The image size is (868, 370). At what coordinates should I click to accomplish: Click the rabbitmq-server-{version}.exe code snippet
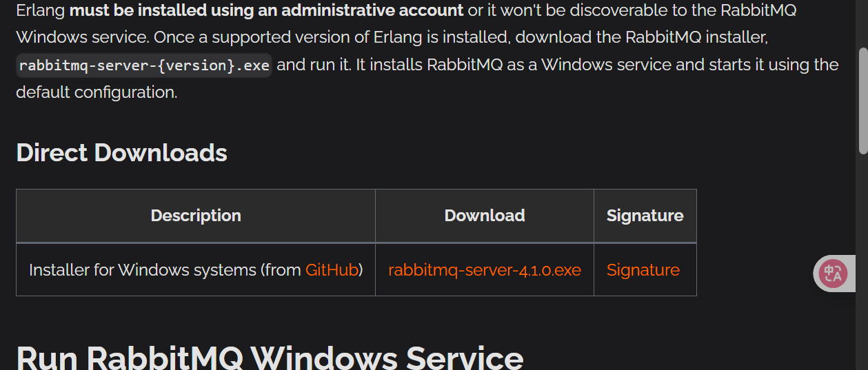pyautogui.click(x=144, y=65)
